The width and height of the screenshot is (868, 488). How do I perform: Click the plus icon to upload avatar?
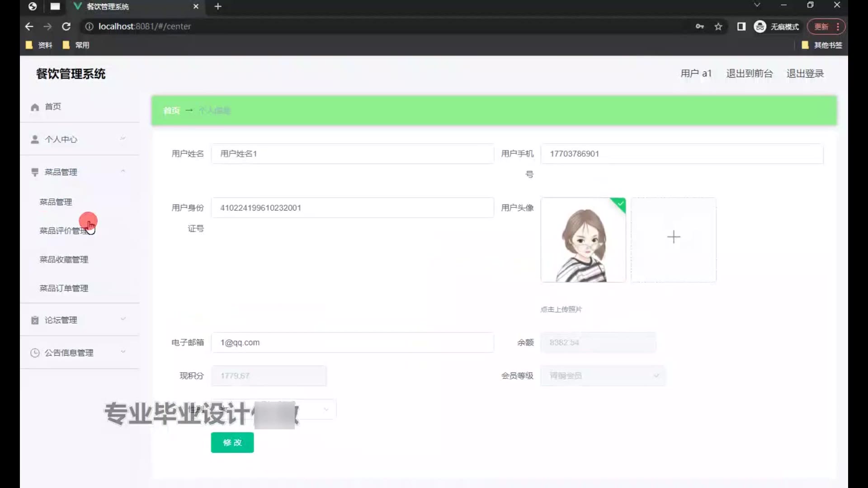673,237
